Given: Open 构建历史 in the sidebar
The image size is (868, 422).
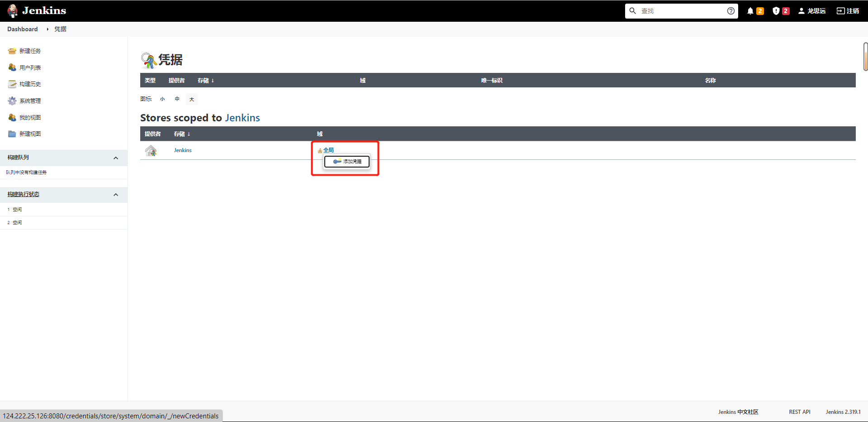Looking at the screenshot, I should [x=30, y=84].
